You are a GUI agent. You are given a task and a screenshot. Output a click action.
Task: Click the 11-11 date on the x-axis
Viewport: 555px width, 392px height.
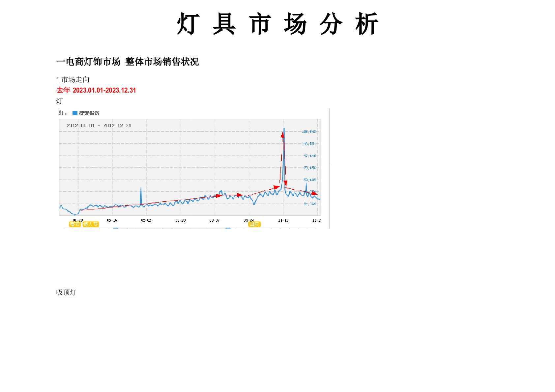283,220
